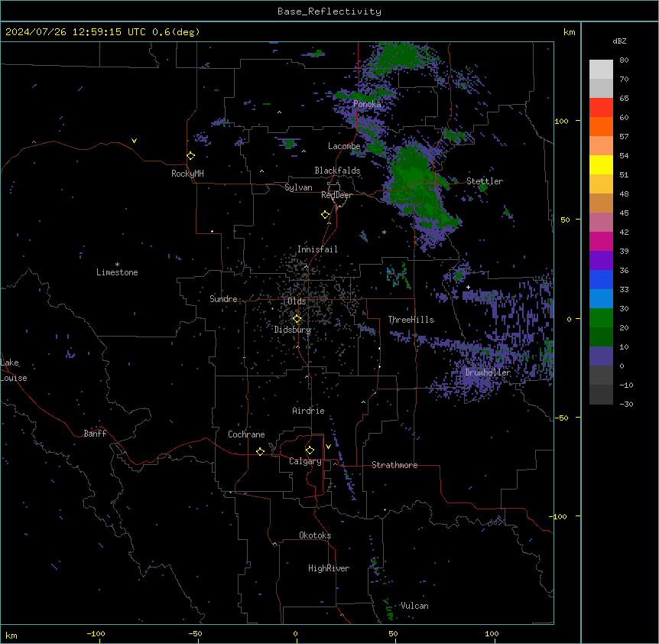The image size is (659, 644).
Task: Click the yellow diamond marker above RockyMH
Action: pos(191,156)
